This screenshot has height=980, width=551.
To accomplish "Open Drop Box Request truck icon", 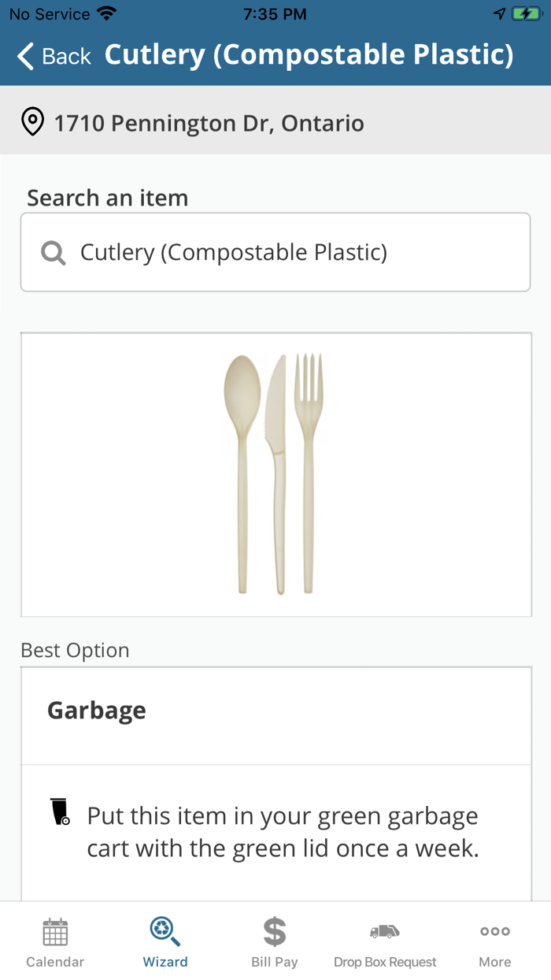I will pos(385,933).
